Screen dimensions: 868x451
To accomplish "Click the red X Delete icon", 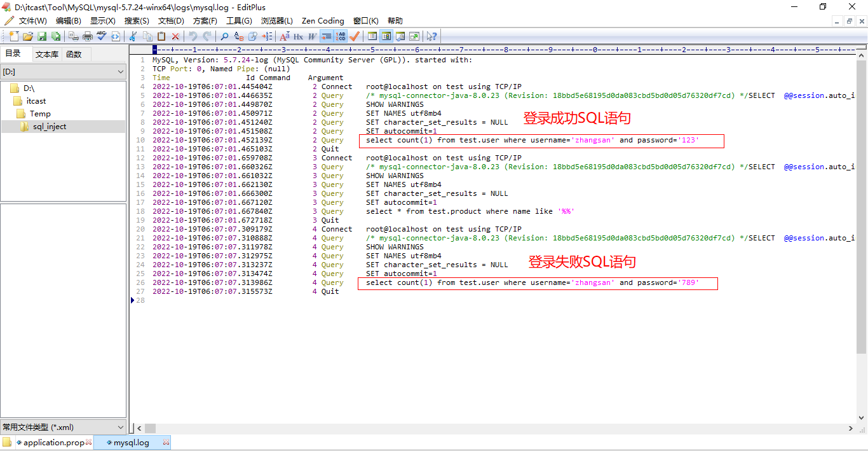I will click(175, 36).
